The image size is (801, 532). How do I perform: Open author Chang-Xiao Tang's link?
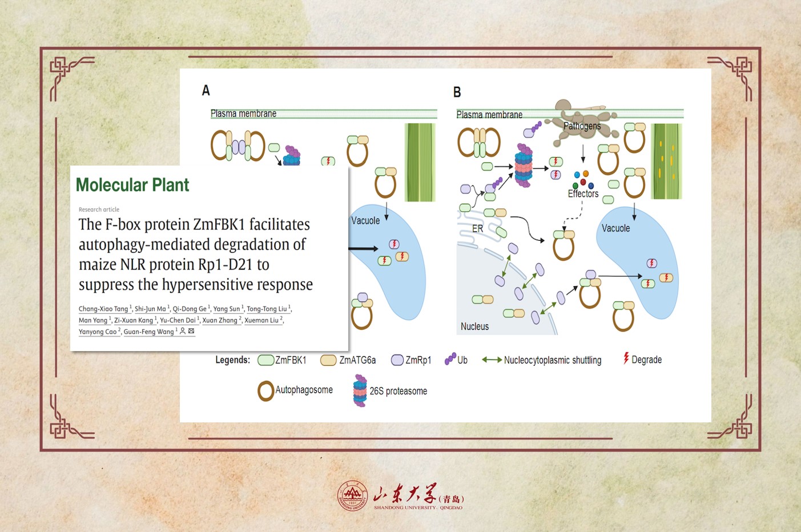click(103, 309)
